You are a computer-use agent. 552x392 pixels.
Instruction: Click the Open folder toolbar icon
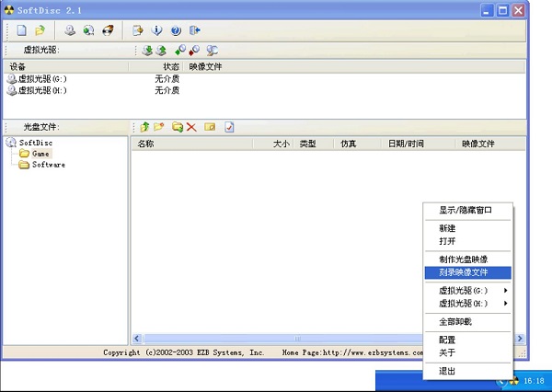[40, 30]
